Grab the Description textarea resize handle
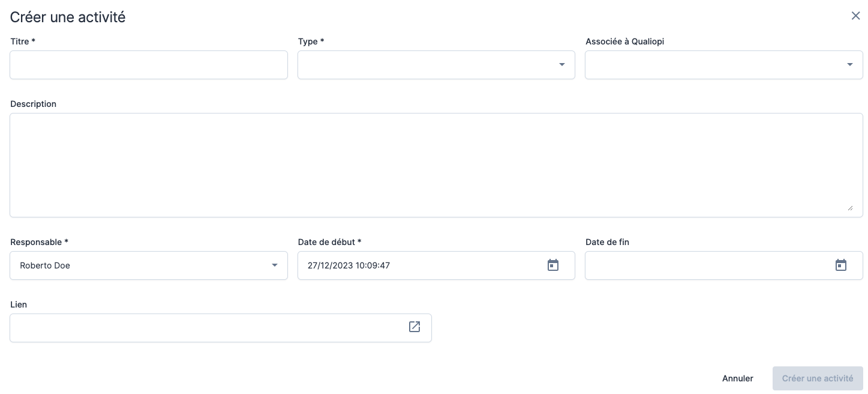This screenshot has height=394, width=868. [850, 208]
